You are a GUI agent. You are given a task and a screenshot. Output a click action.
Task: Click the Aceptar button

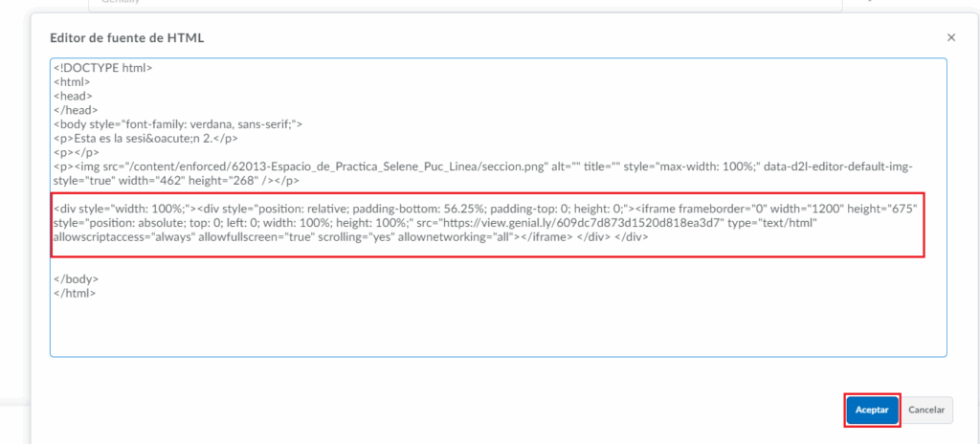tap(872, 410)
